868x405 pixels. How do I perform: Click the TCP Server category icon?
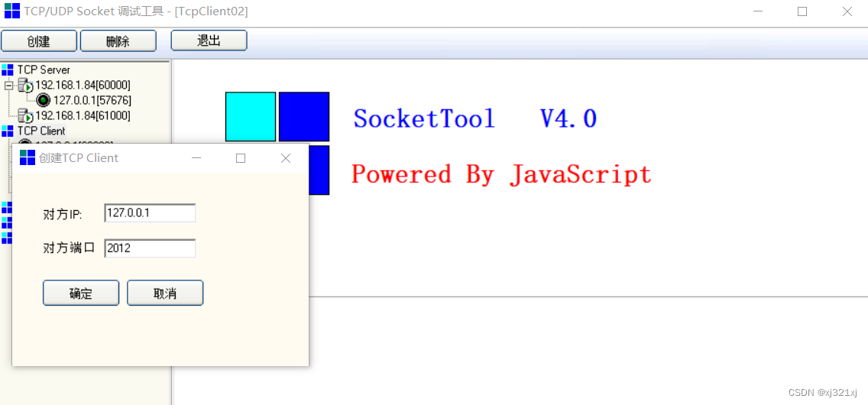click(x=7, y=70)
